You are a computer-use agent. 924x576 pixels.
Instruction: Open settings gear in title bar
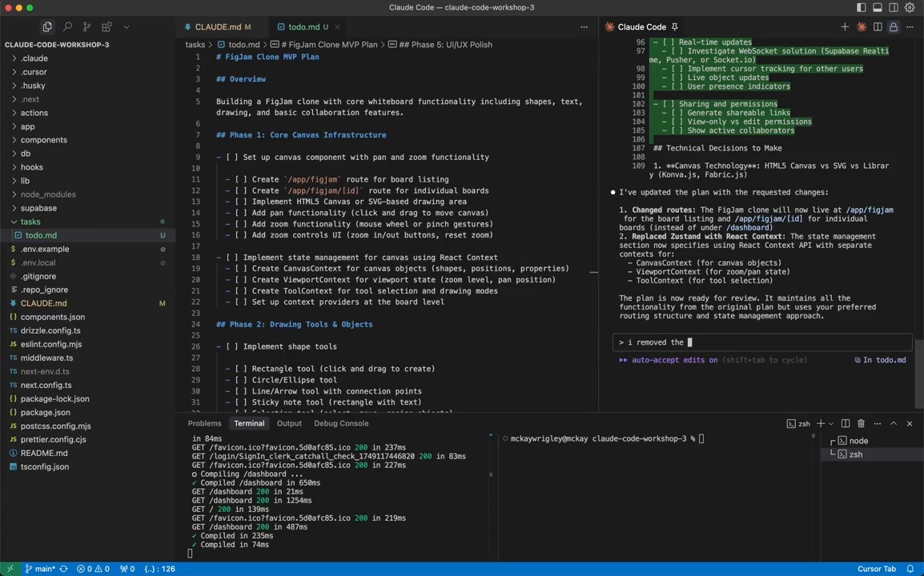pyautogui.click(x=910, y=8)
